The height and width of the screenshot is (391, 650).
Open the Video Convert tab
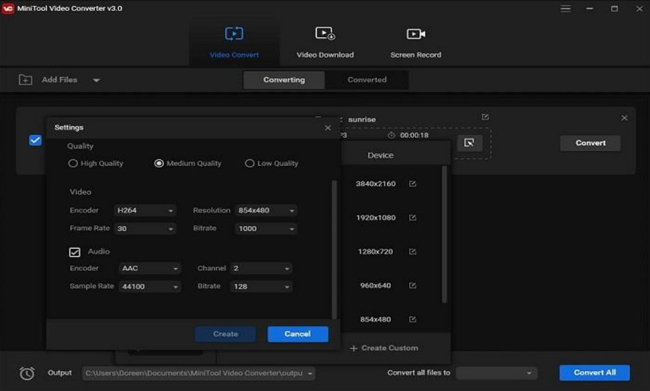coord(234,42)
